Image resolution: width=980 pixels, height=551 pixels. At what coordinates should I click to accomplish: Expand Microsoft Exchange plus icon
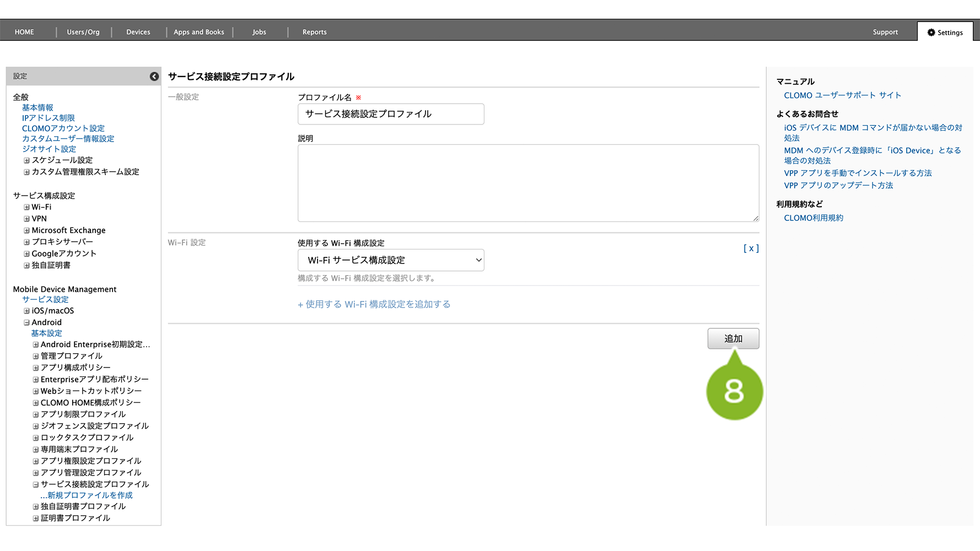[26, 230]
